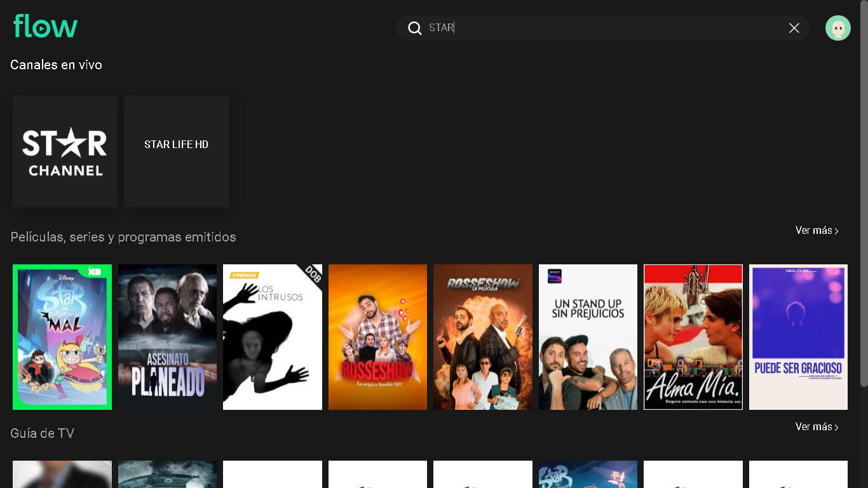Click the Flow logo

tap(45, 27)
